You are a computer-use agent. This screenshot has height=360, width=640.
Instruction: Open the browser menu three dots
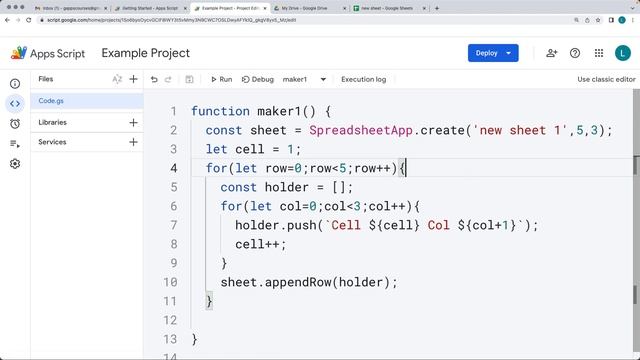[x=633, y=20]
